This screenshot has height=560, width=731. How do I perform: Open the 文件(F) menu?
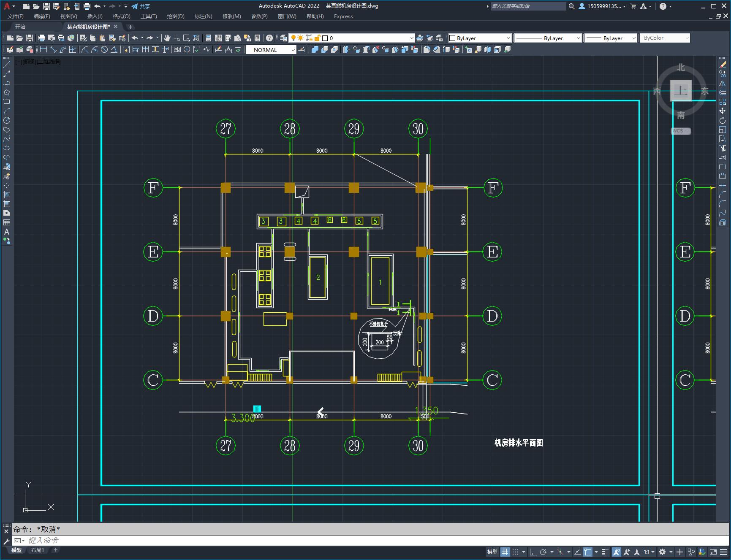click(x=16, y=16)
